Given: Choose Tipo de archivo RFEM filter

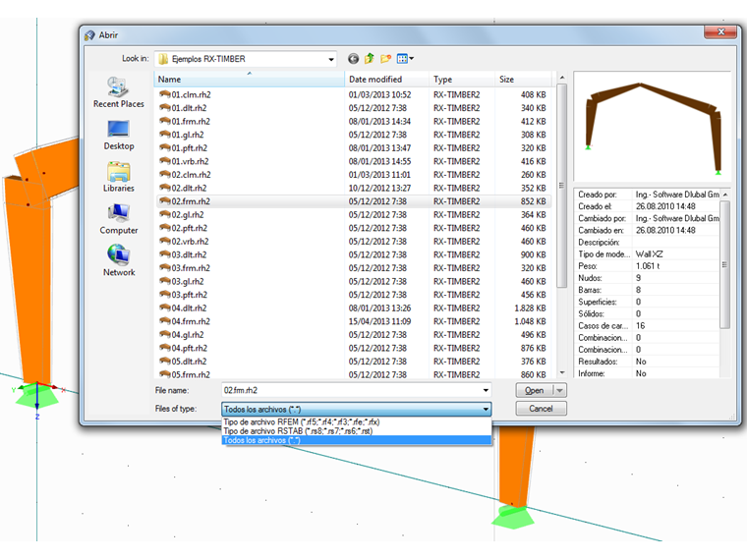Looking at the screenshot, I should pyautogui.click(x=357, y=421).
